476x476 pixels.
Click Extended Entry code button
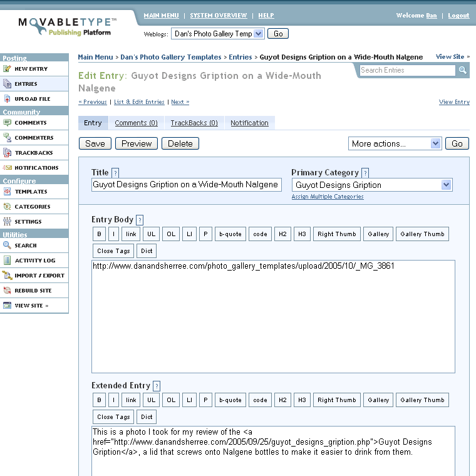coord(260,400)
